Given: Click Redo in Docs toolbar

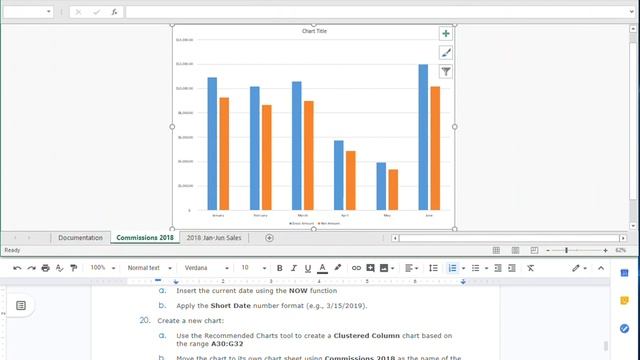Looking at the screenshot, I should click(x=31, y=268).
